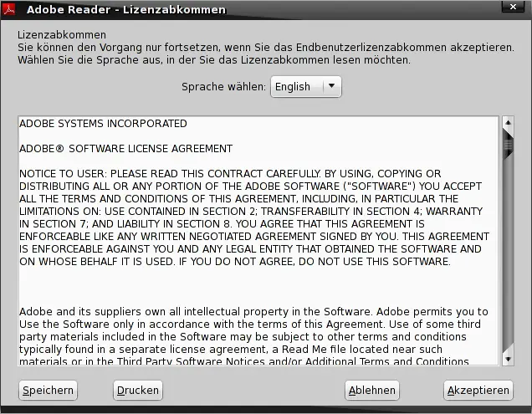Click the ADOBE SOFTWARE LICENSE AGREEMENT heading
This screenshot has width=532, height=414.
click(125, 149)
